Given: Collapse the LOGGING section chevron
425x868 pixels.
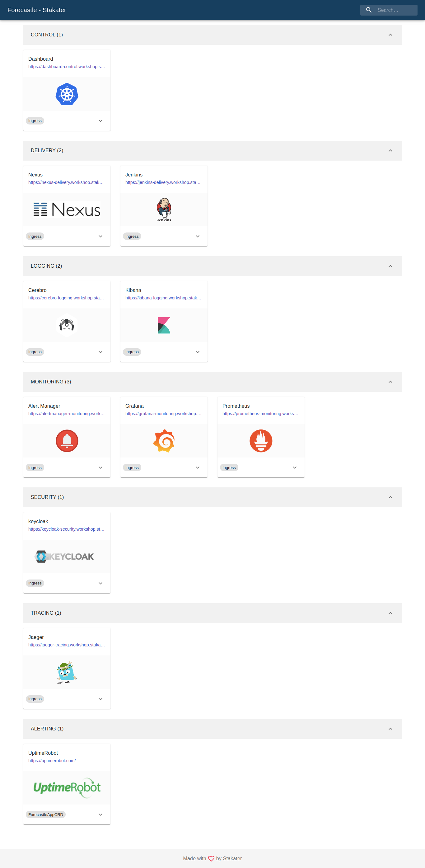Looking at the screenshot, I should pos(390,266).
